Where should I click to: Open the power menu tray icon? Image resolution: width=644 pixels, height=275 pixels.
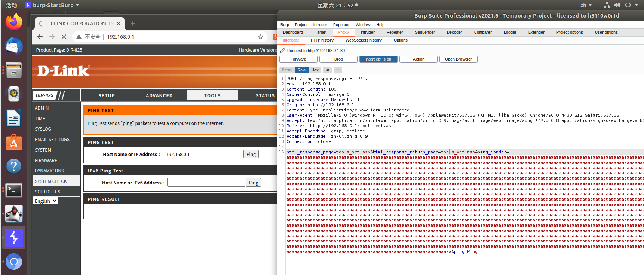pos(628,5)
